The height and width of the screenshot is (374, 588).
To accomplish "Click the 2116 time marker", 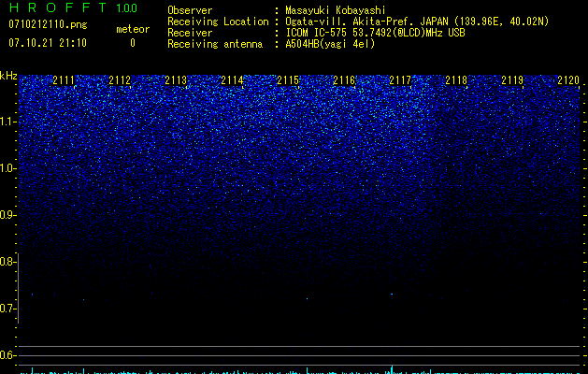I will 344,80.
